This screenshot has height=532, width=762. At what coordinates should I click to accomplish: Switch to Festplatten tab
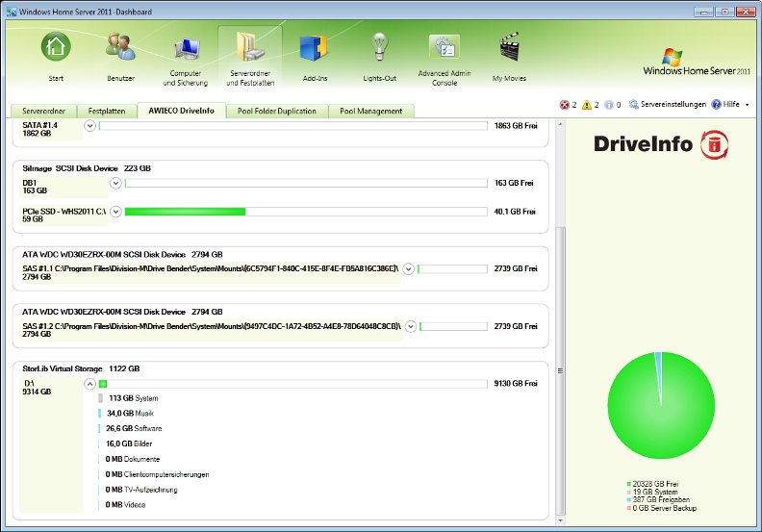107,112
